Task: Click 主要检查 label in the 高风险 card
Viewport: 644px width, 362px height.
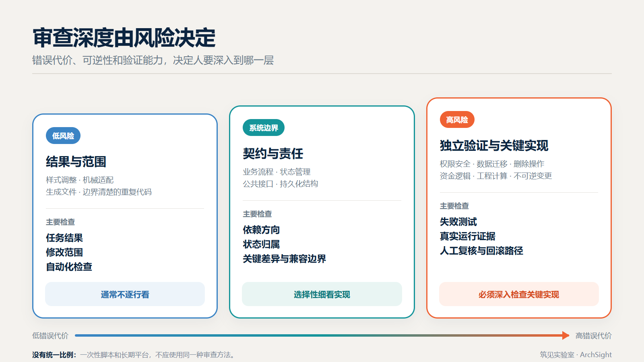Action: click(x=454, y=206)
